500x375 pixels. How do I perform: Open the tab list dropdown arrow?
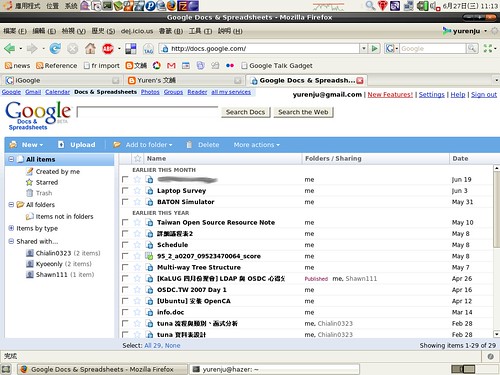coord(496,80)
